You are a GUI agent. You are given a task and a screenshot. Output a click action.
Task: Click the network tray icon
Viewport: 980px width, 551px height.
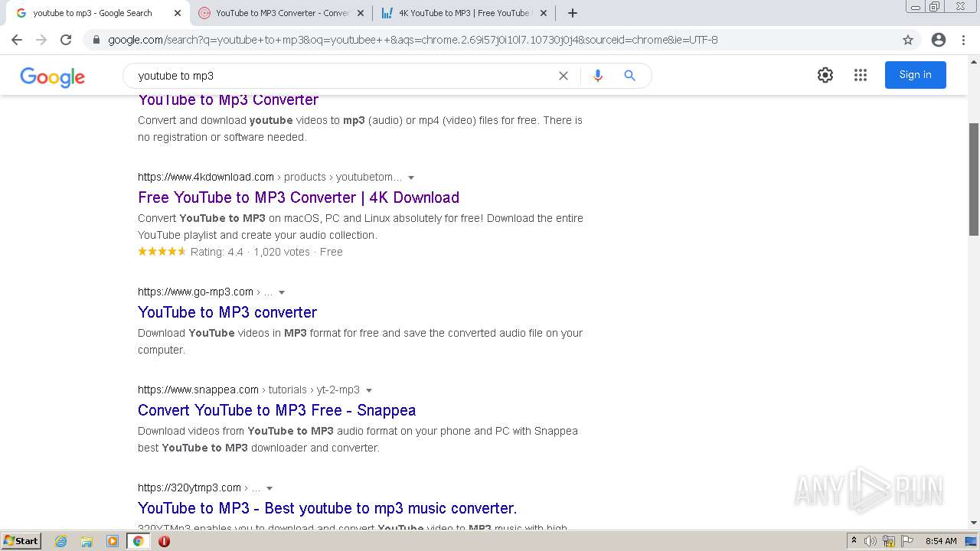pyautogui.click(x=889, y=541)
